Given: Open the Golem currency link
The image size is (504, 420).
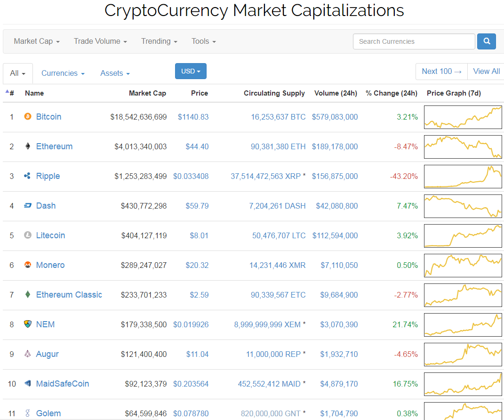Looking at the screenshot, I should click(48, 413).
